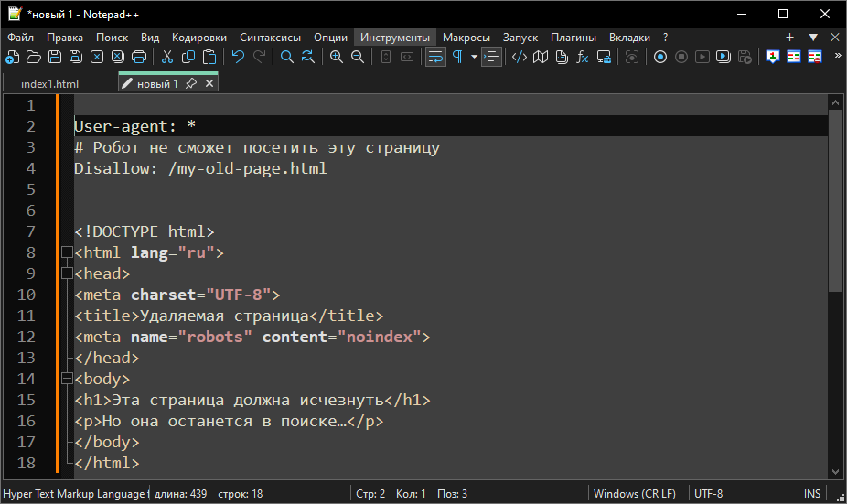Open Find with the magnifier icon

coord(286,57)
